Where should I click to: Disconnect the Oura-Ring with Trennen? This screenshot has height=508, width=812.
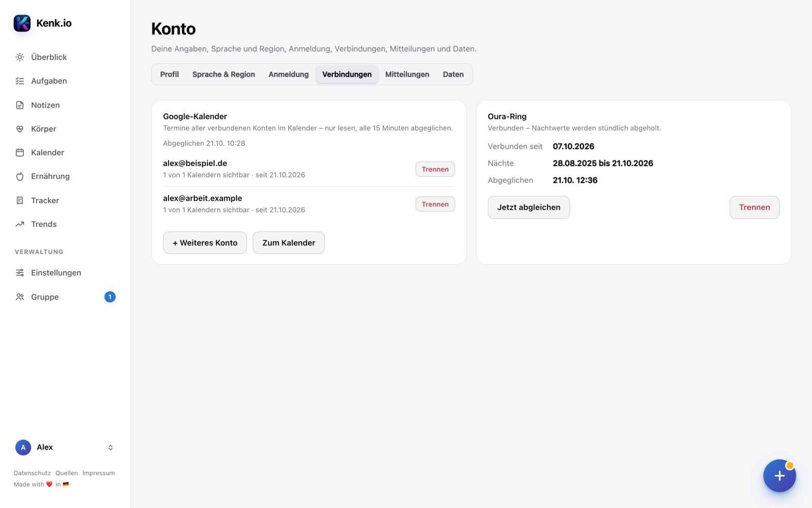pos(754,207)
